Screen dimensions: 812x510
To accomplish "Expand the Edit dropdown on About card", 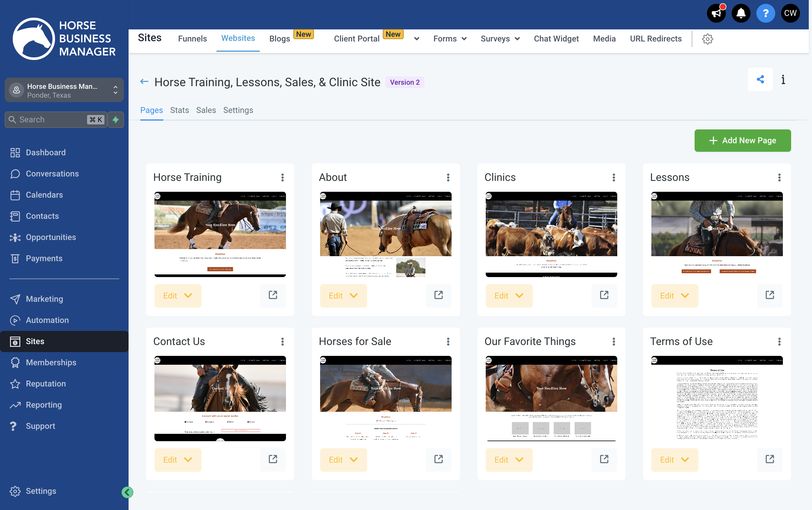I will point(343,296).
